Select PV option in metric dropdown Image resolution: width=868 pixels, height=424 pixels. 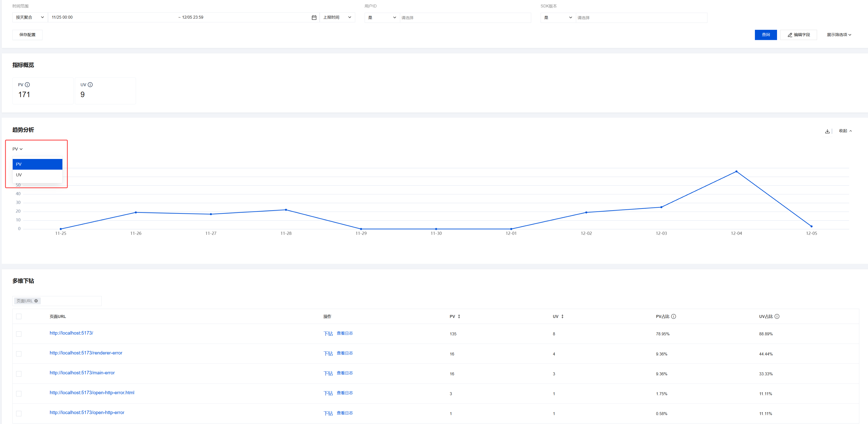click(37, 164)
